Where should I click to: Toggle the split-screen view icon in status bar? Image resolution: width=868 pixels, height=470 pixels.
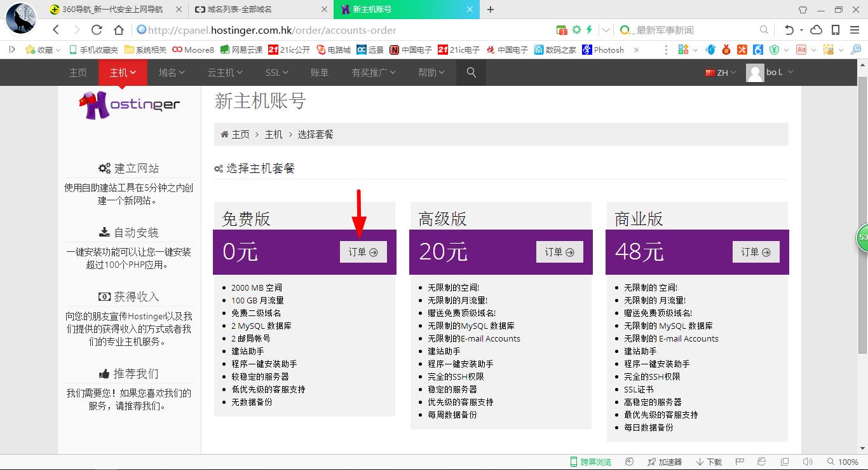point(785,462)
